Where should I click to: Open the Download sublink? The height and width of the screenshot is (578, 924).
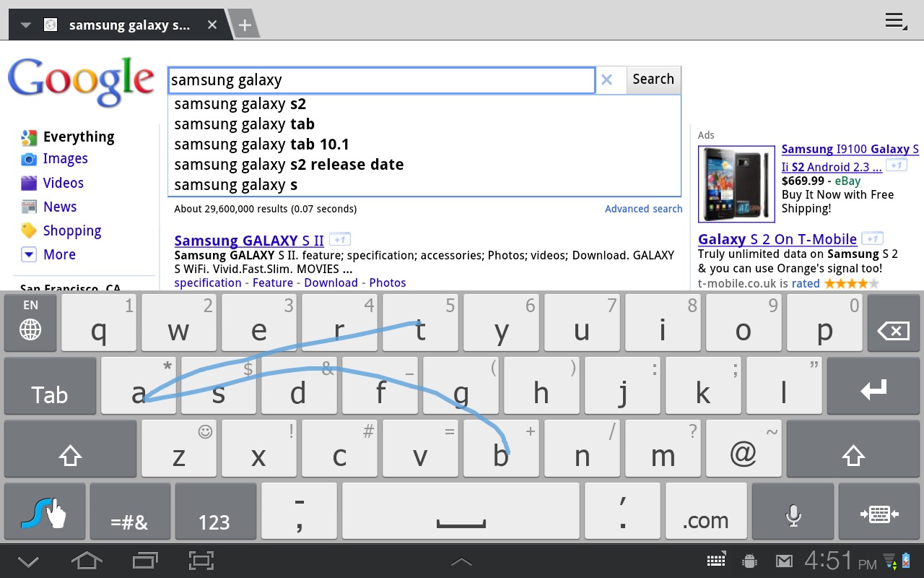point(331,283)
